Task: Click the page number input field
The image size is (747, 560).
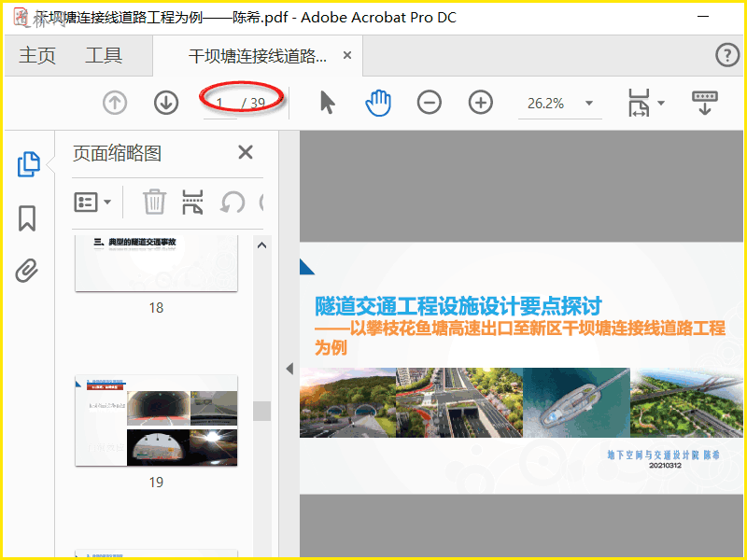Action: pyautogui.click(x=220, y=104)
